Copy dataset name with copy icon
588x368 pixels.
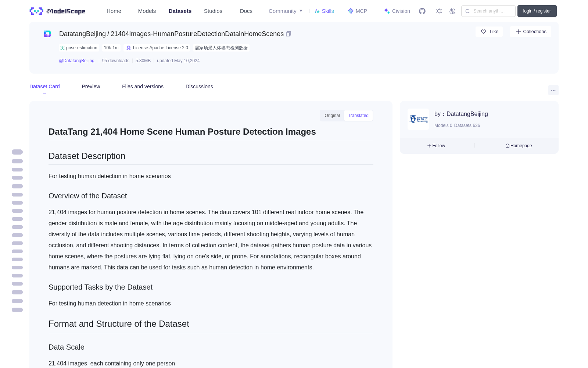coord(288,34)
